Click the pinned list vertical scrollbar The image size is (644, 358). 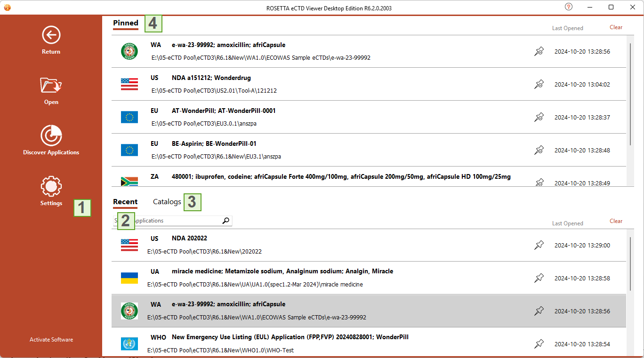click(631, 94)
